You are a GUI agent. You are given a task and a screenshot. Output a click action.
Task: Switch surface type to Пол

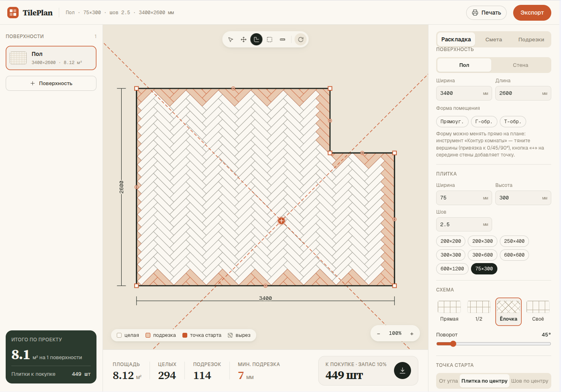464,65
